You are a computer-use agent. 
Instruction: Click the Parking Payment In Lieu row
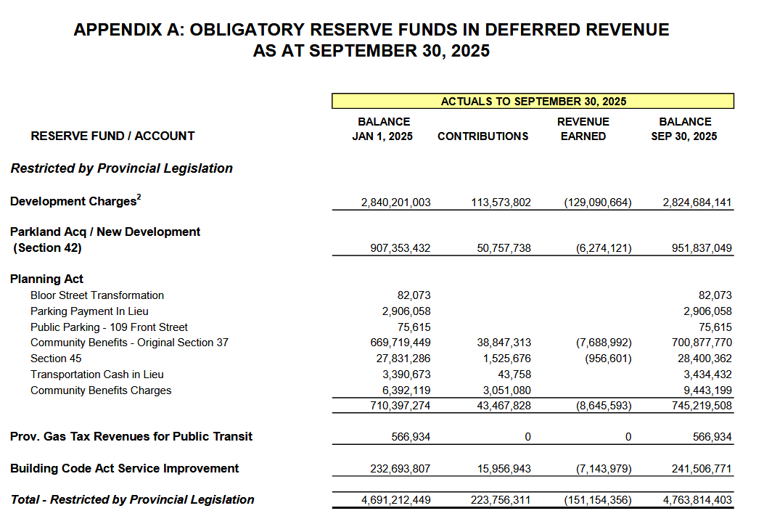[x=89, y=311]
